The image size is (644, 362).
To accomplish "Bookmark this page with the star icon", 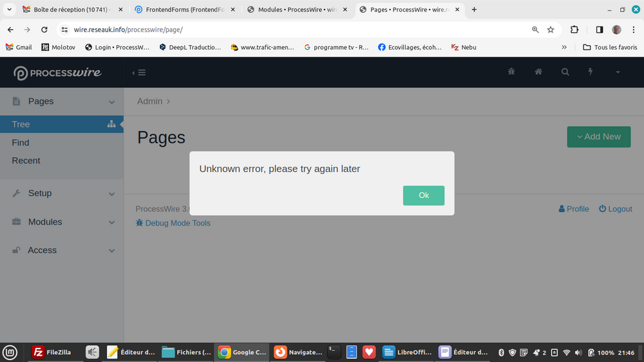I will (551, 30).
